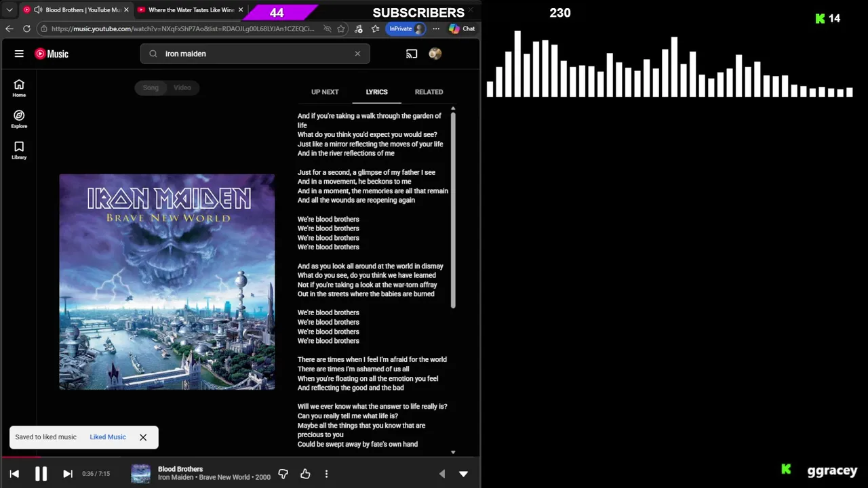868x488 pixels.
Task: Click the player bar album thumbnail
Action: coord(140,474)
